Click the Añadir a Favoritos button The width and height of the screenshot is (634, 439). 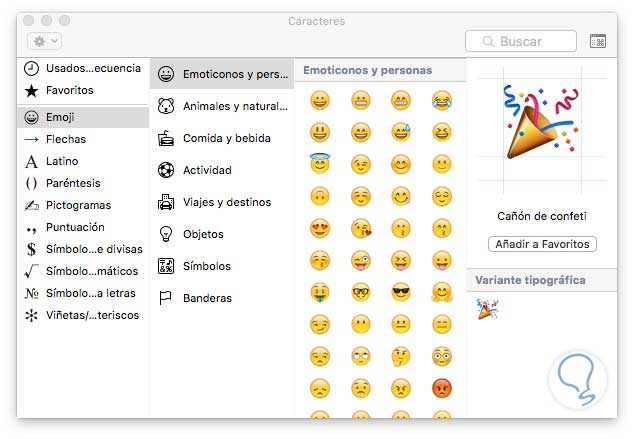pos(542,244)
